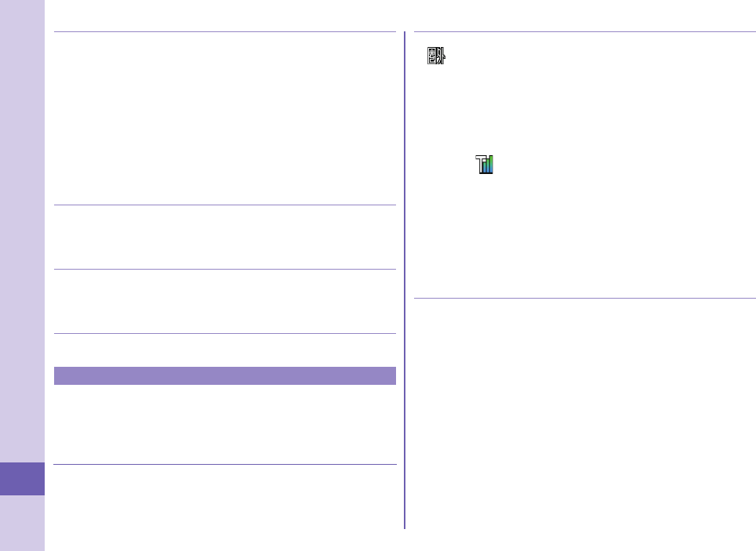Click the blank area under the purple header bar
756x551 pixels.
click(224, 424)
